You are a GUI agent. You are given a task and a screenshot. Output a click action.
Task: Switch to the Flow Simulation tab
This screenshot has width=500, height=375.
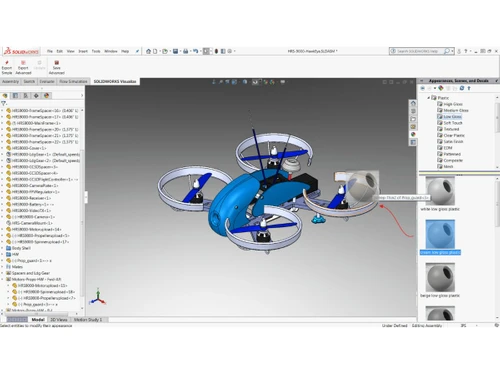coord(73,81)
